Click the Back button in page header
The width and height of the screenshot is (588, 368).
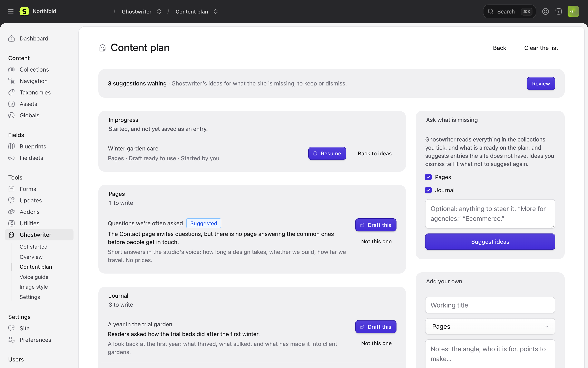(x=500, y=48)
